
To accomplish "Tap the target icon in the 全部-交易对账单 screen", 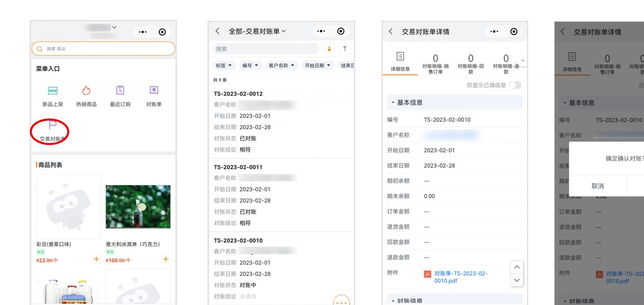I will 341,31.
